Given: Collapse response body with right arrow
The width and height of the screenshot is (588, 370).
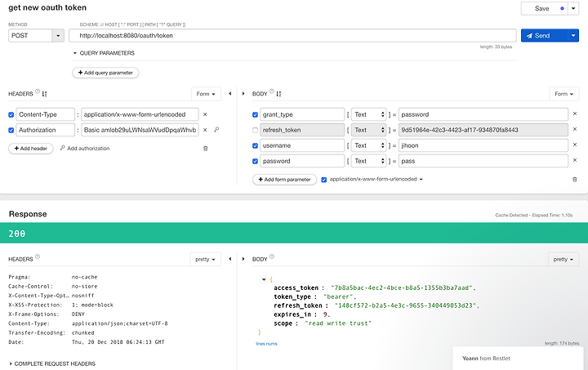Looking at the screenshot, I should pos(243,259).
